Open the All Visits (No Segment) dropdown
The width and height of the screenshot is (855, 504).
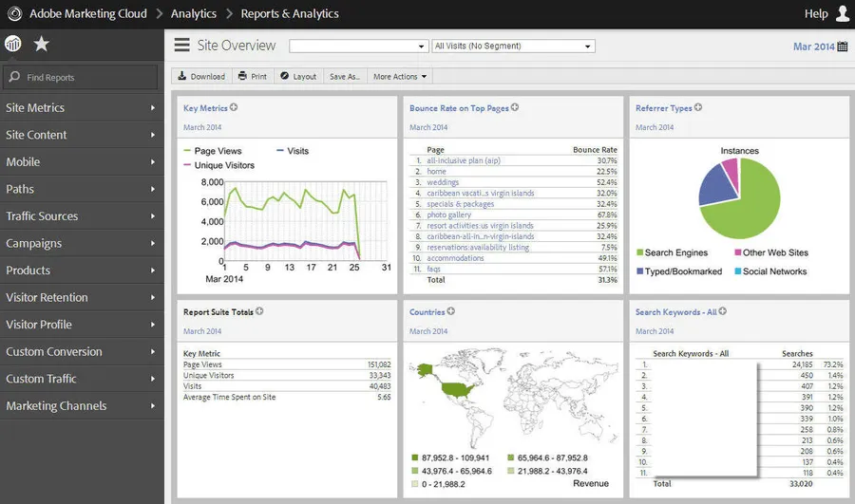(x=513, y=47)
